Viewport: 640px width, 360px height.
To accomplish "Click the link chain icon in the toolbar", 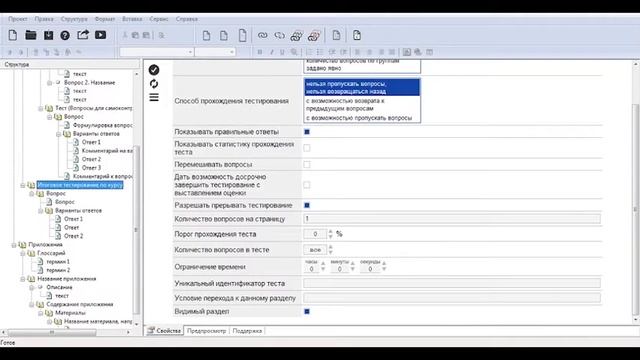I will click(x=262, y=36).
